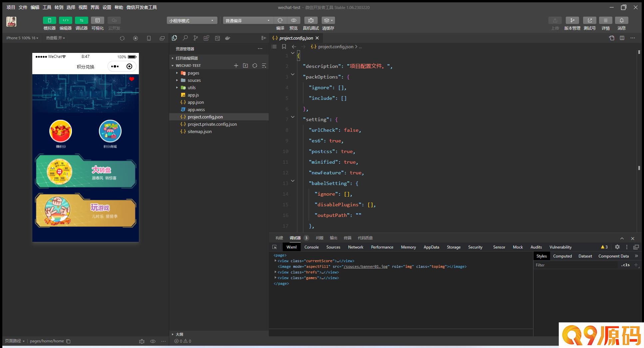Open the iPhone 5 device dropdown
The width and height of the screenshot is (644, 348).
tap(22, 38)
